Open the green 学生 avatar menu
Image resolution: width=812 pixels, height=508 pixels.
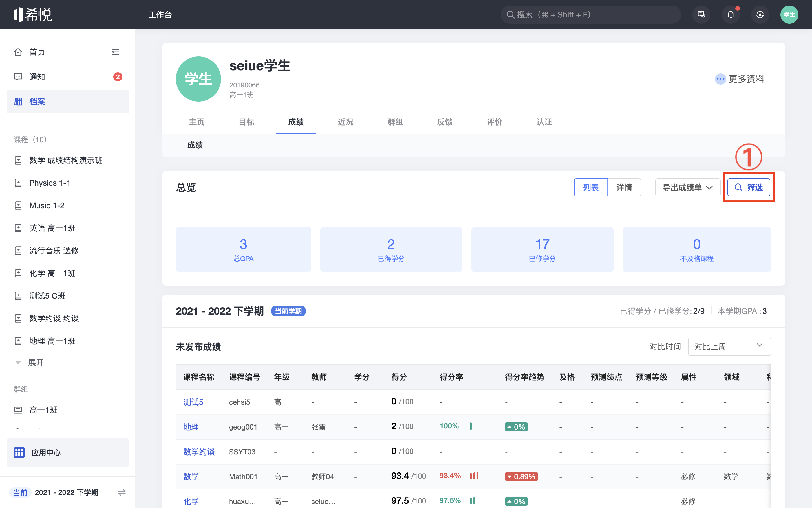789,15
